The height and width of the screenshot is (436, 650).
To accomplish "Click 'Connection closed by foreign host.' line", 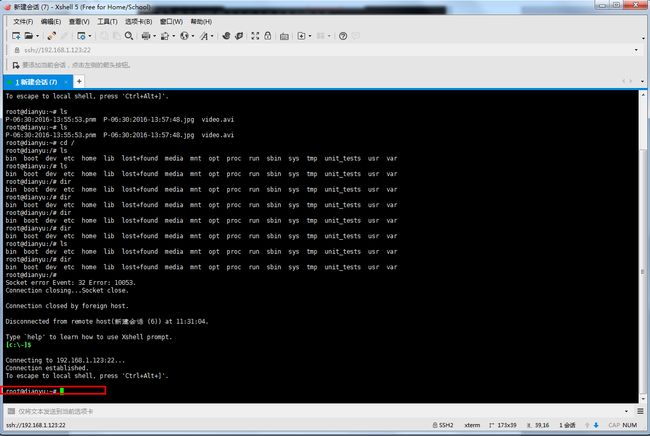I will (67, 306).
